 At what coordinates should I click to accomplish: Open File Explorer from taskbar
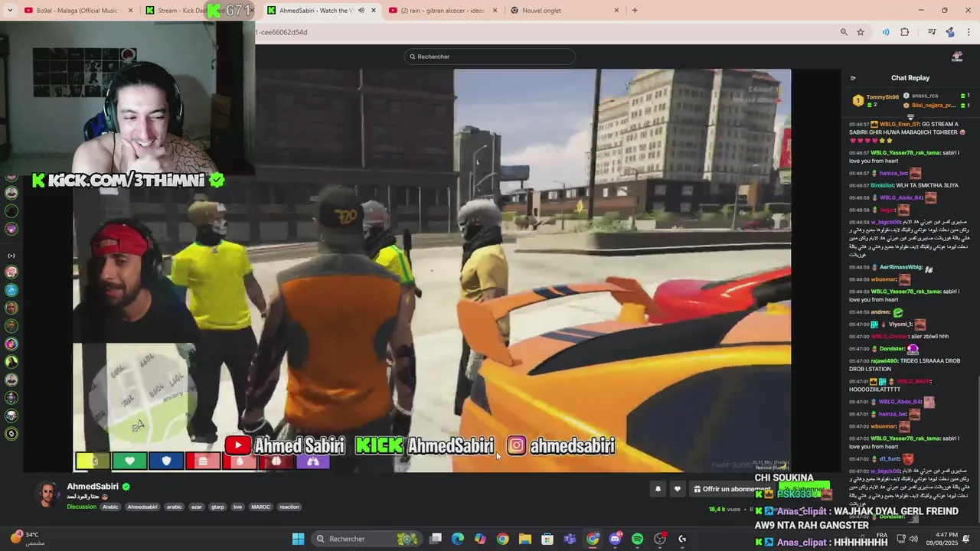(525, 539)
